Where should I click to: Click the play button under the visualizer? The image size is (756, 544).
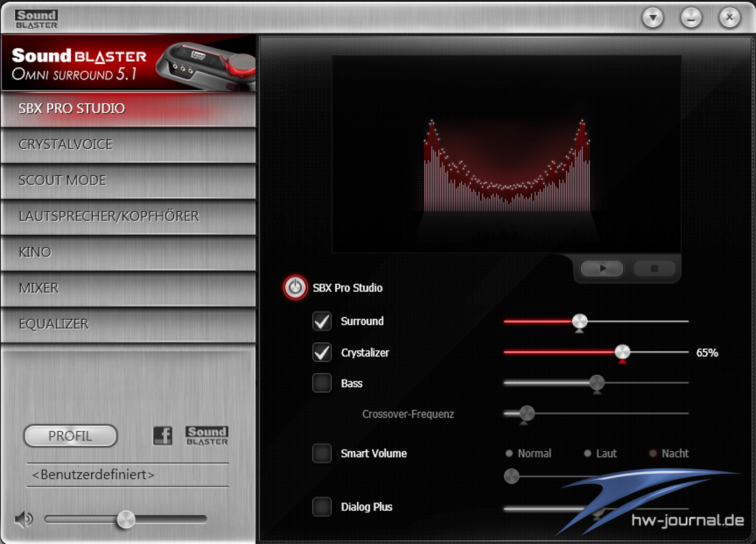pyautogui.click(x=602, y=269)
